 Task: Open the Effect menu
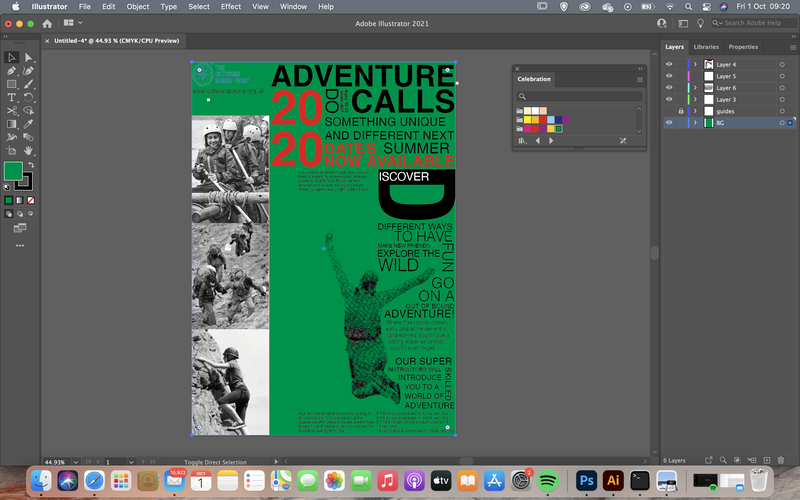[231, 7]
